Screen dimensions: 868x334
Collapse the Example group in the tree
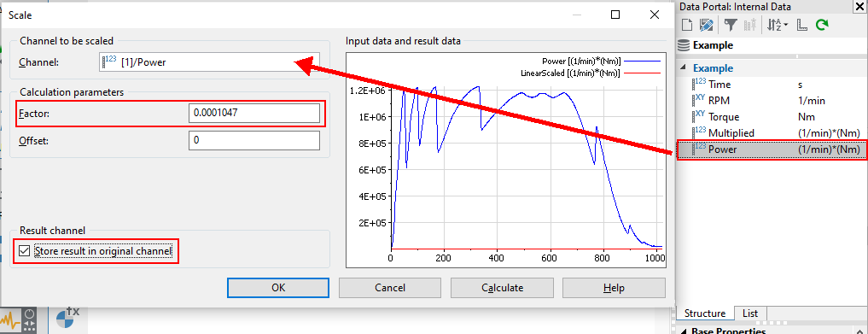(x=684, y=68)
